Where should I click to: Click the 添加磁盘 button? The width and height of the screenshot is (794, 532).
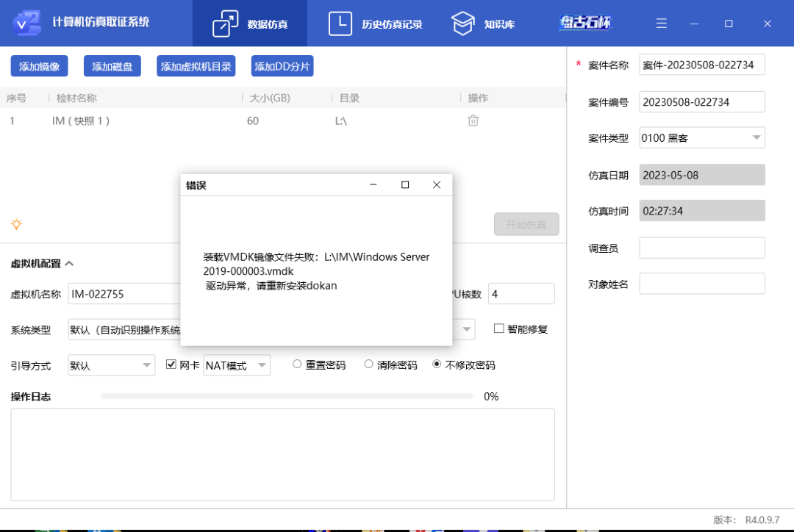[x=112, y=66]
